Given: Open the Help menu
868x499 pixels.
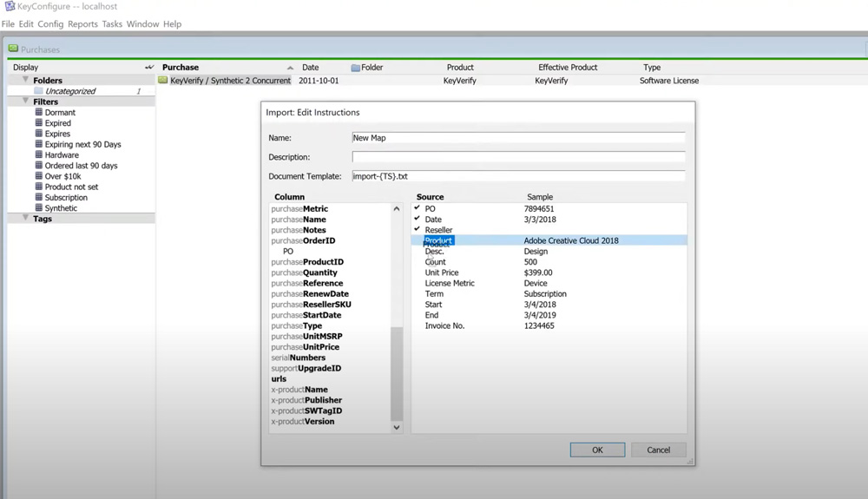Looking at the screenshot, I should (x=172, y=23).
